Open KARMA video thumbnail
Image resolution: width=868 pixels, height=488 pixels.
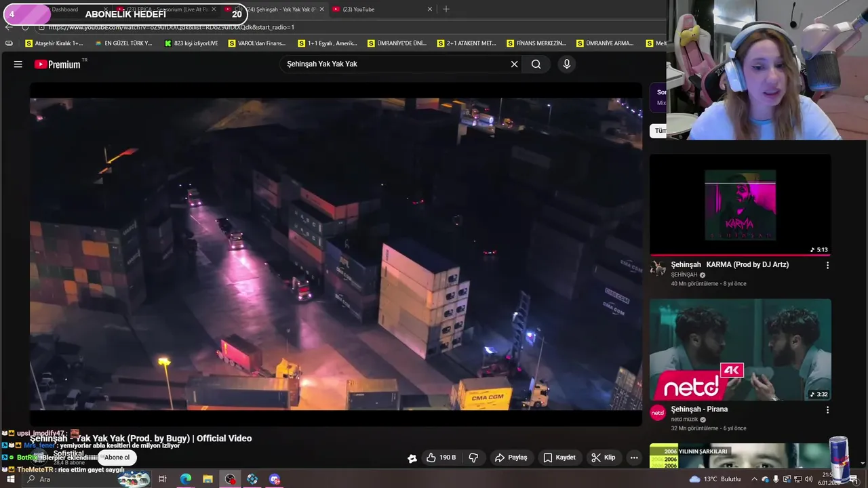[x=740, y=205]
